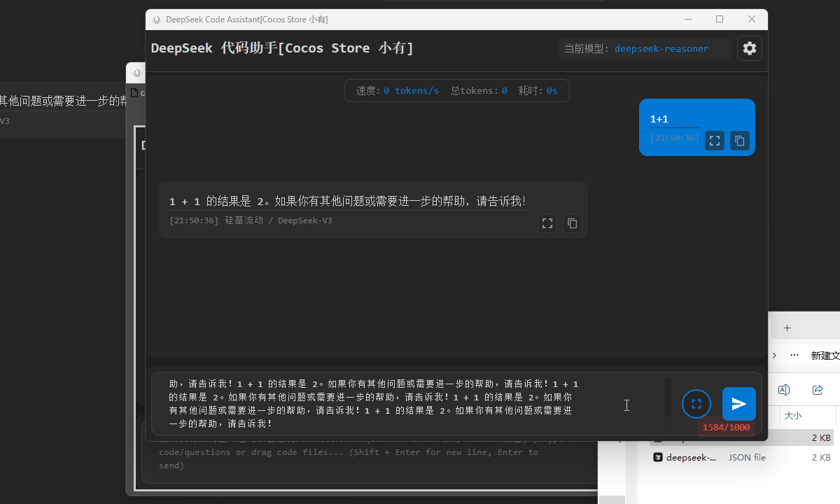Click the user bubble timestamp [21:50:36]
840x504 pixels.
675,138
